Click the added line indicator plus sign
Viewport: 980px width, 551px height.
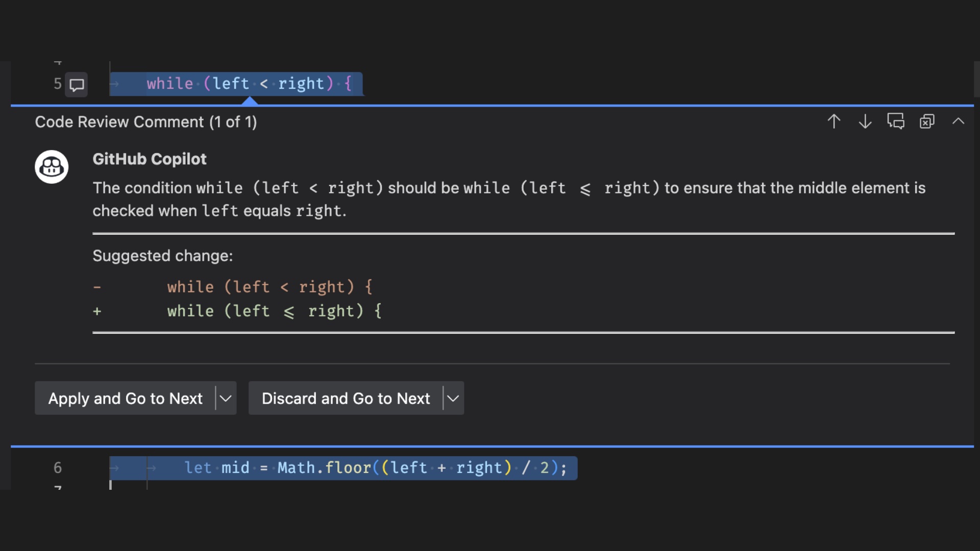tap(97, 311)
